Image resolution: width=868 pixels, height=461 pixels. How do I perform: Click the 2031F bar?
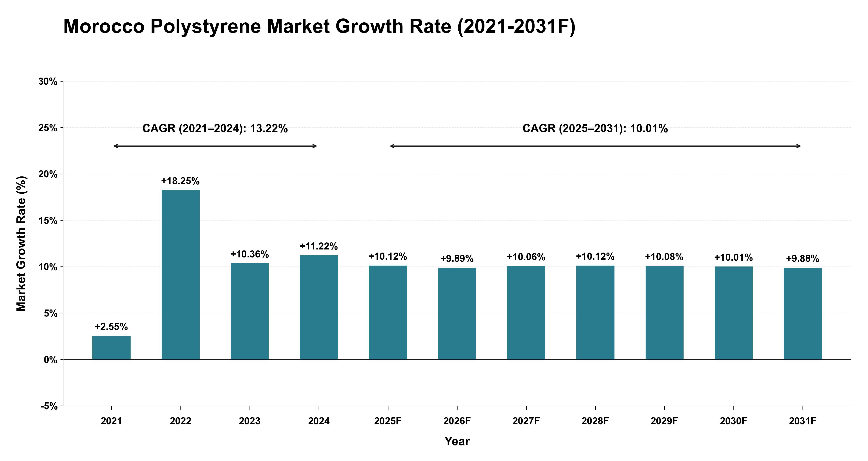coord(803,313)
